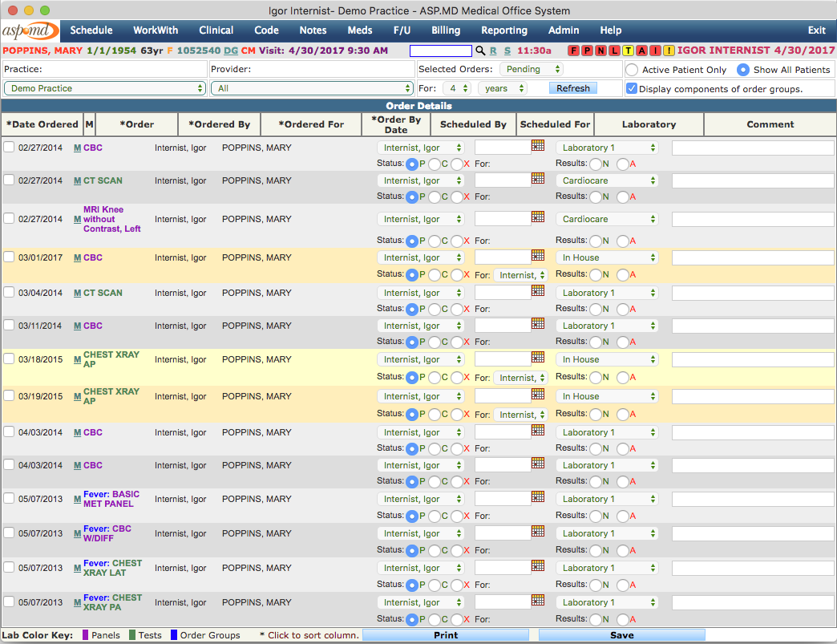The image size is (837, 644).
Task: Open calendar for Fever: CHEST XRAY PA
Action: click(538, 600)
